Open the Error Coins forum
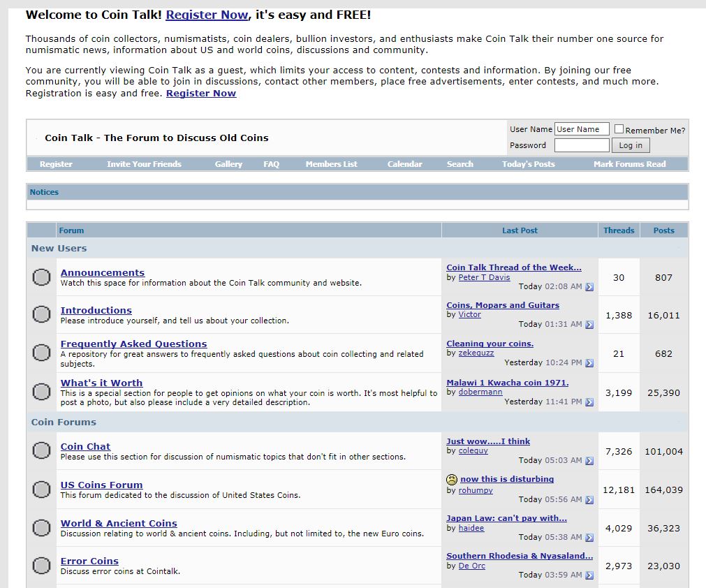 [89, 561]
